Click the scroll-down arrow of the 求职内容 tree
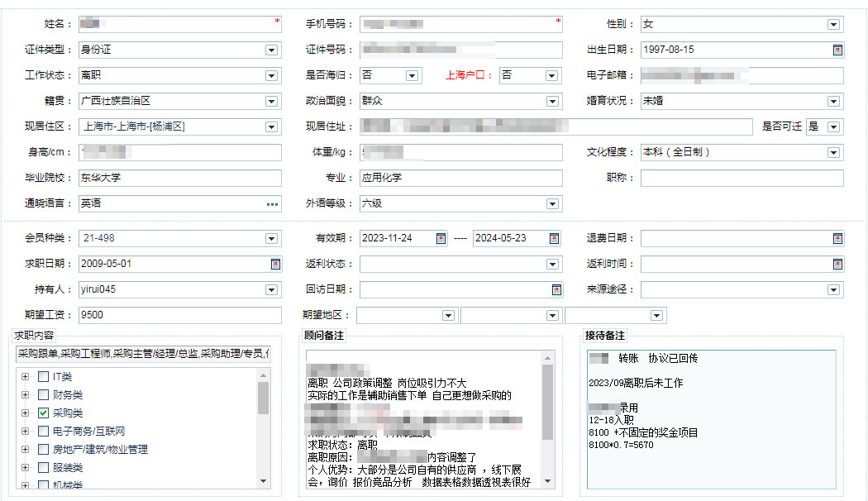This screenshot has width=868, height=501. click(263, 482)
